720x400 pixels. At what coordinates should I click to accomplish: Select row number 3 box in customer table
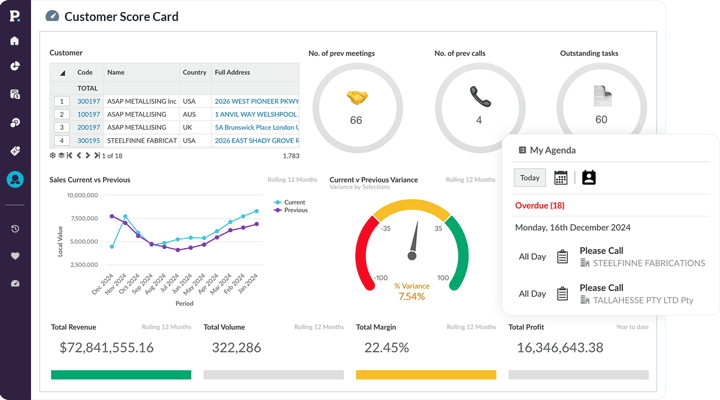pos(62,127)
